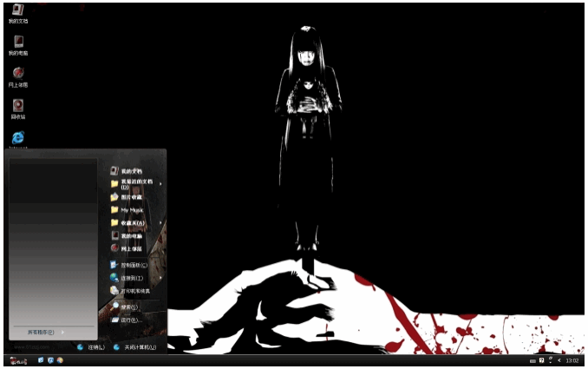Click the taskbar clock showing 13:02
Viewport: 588px width, 369px height.
572,360
